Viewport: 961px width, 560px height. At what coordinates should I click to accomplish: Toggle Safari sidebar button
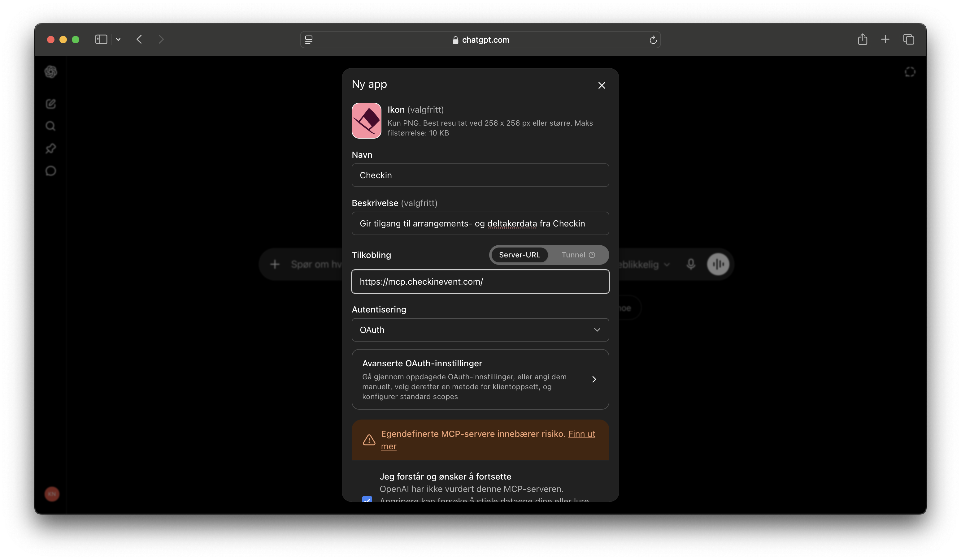[x=101, y=39]
